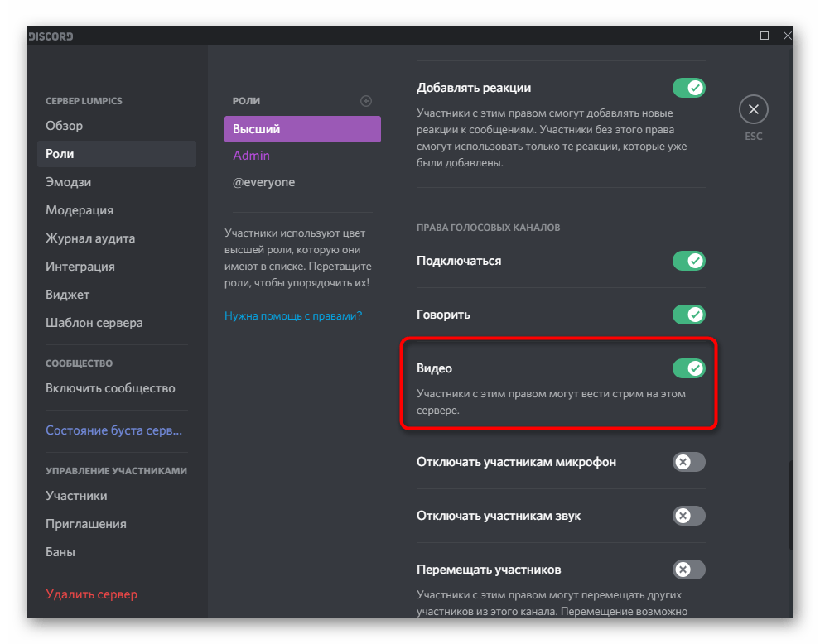The image size is (820, 644).
Task: Disable the Add Reactions toggle
Action: click(x=688, y=88)
